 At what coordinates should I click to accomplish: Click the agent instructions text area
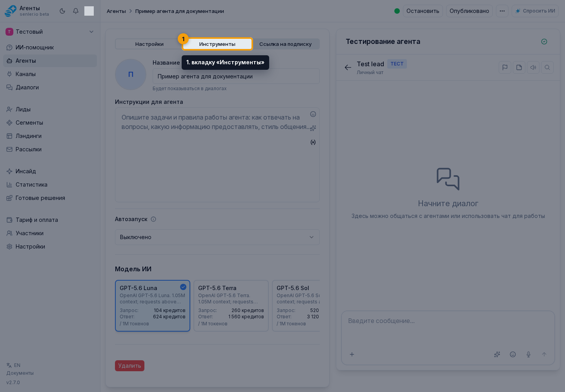[x=217, y=155]
